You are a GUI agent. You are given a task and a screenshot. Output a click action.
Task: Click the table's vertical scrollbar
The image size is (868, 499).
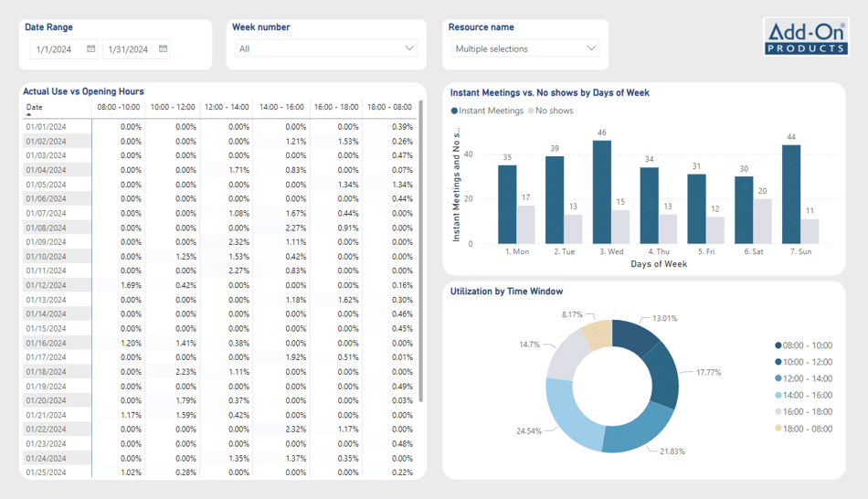point(421,256)
